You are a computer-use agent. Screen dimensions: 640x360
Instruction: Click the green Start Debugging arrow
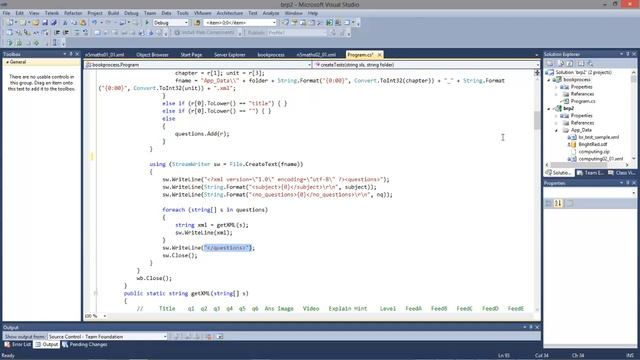coord(147,23)
